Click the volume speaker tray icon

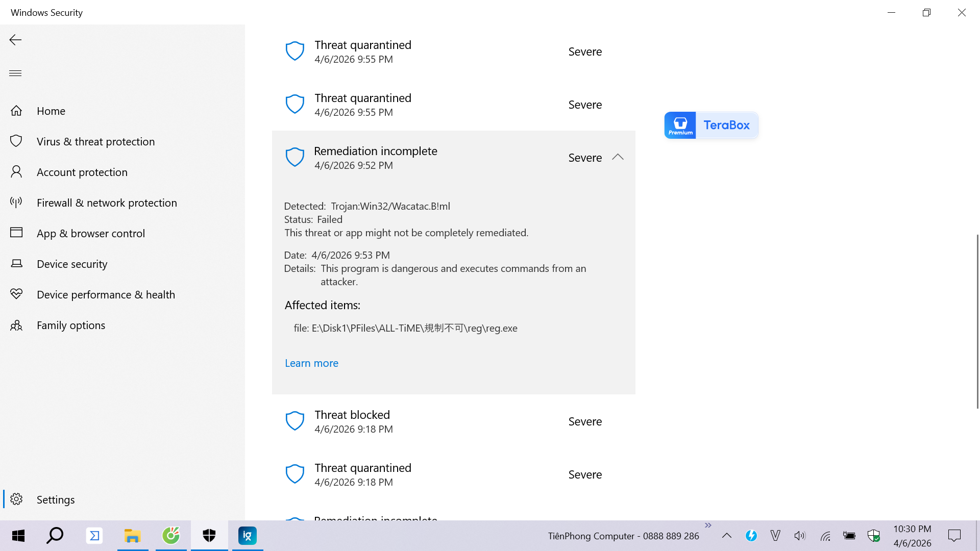(800, 536)
